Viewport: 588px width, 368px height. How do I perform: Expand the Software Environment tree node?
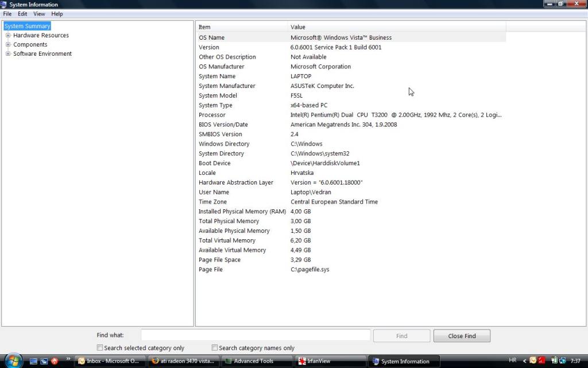8,53
